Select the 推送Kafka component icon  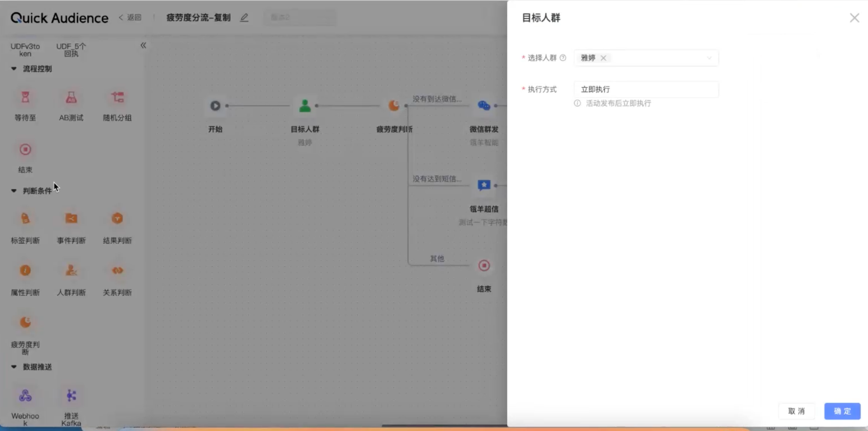tap(71, 395)
